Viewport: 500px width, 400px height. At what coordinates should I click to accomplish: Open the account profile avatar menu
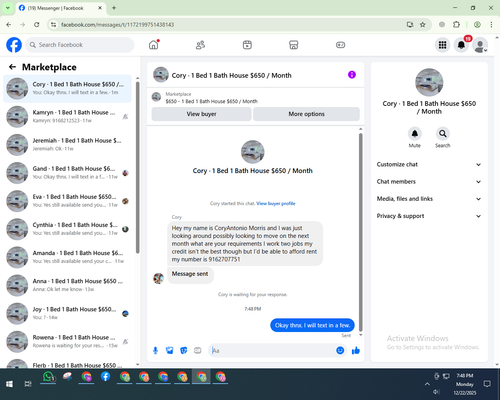click(x=480, y=45)
